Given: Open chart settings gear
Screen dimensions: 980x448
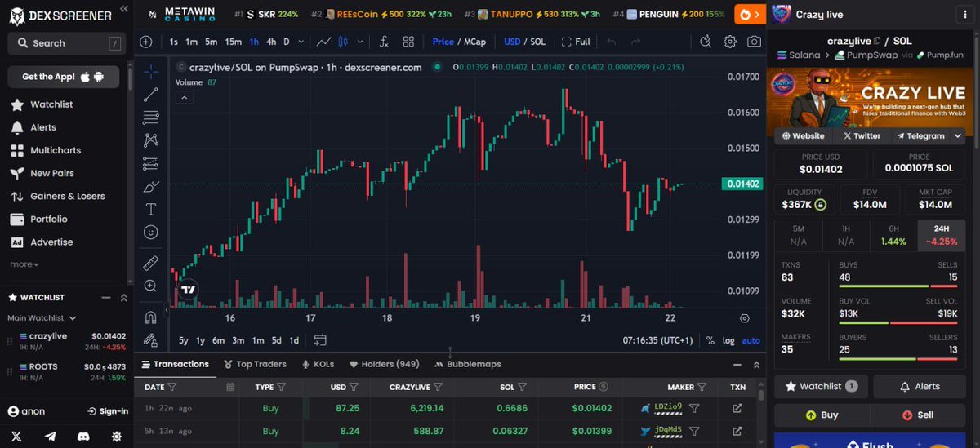Looking at the screenshot, I should [730, 42].
